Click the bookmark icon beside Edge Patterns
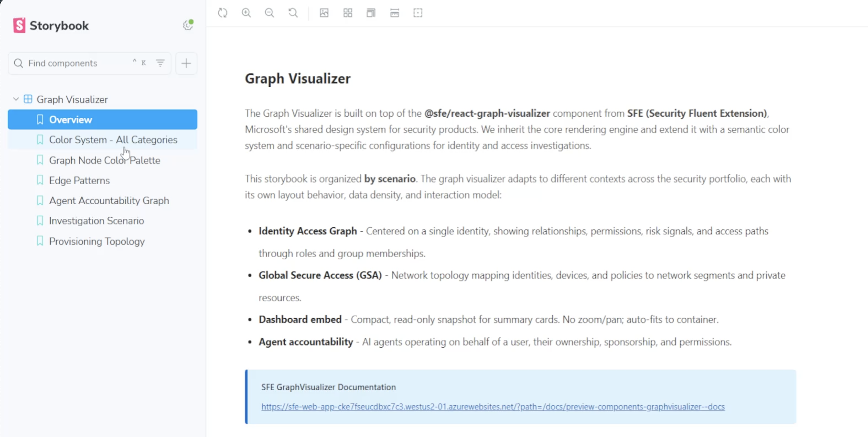 click(40, 180)
